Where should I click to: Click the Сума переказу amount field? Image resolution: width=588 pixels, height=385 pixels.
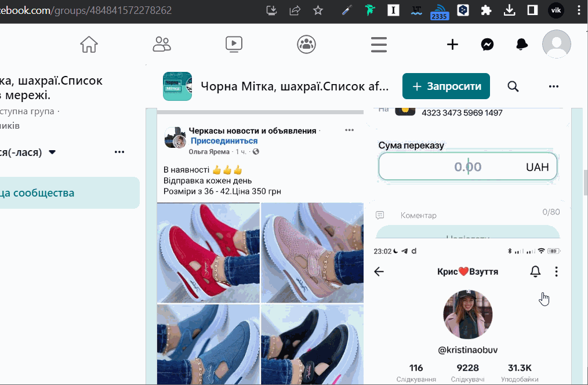pyautogui.click(x=467, y=166)
